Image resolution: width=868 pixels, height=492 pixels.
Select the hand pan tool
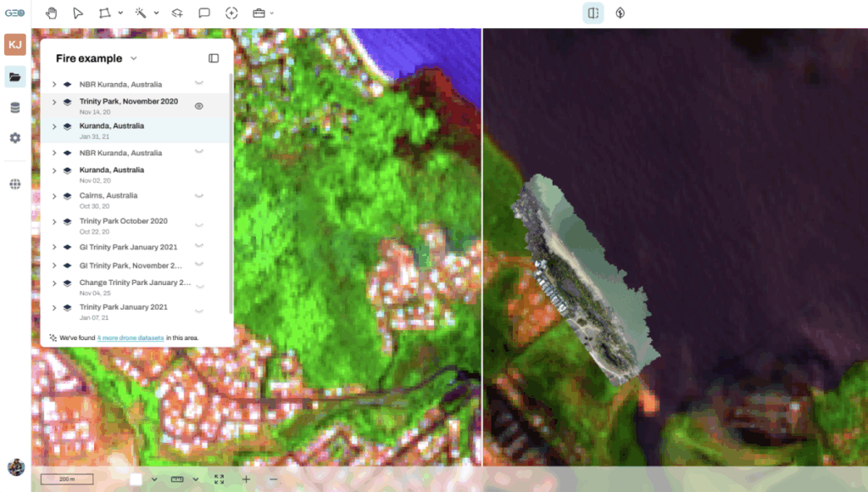pos(52,13)
